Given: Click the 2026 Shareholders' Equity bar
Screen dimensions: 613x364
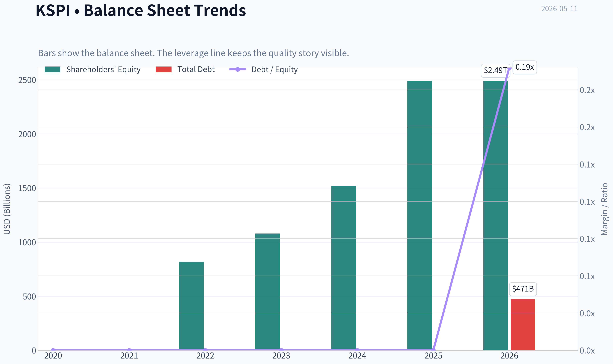Looking at the screenshot, I should pyautogui.click(x=495, y=215).
